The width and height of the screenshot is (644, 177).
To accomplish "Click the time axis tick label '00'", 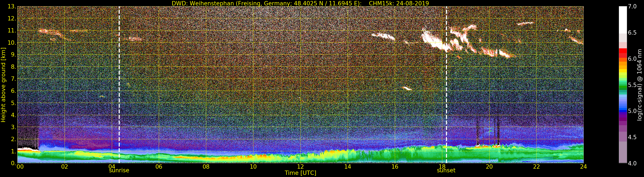I will click(x=20, y=167).
